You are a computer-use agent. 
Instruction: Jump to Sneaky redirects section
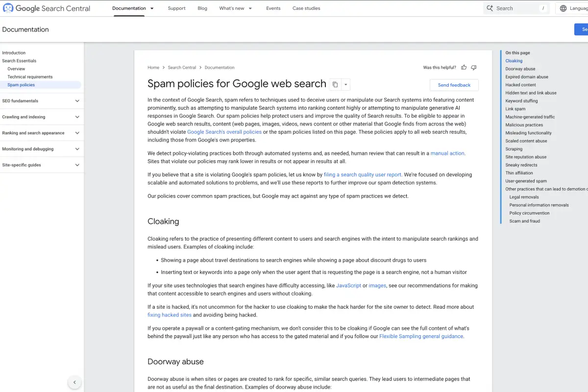coord(521,165)
